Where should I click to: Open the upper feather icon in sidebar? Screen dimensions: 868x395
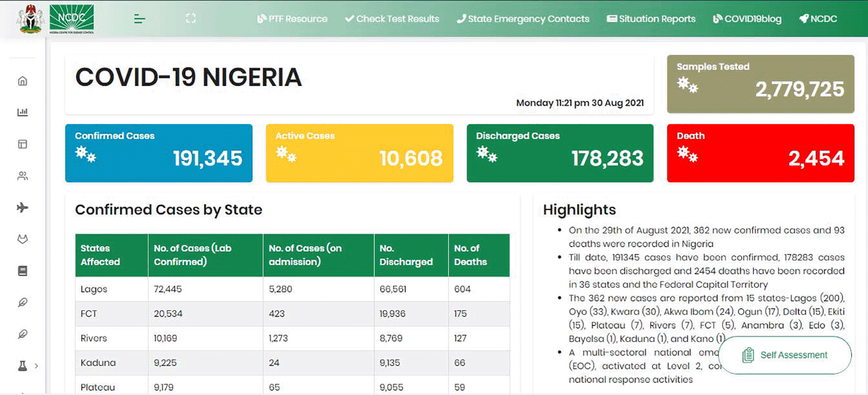tap(23, 303)
